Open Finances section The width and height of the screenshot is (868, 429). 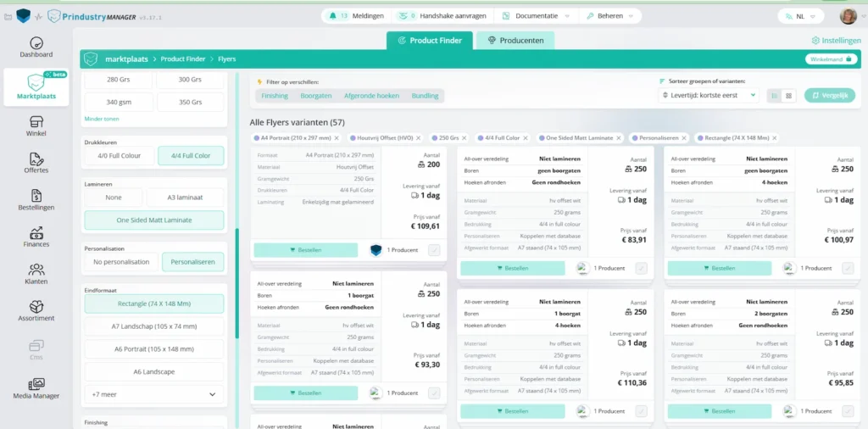tap(36, 237)
